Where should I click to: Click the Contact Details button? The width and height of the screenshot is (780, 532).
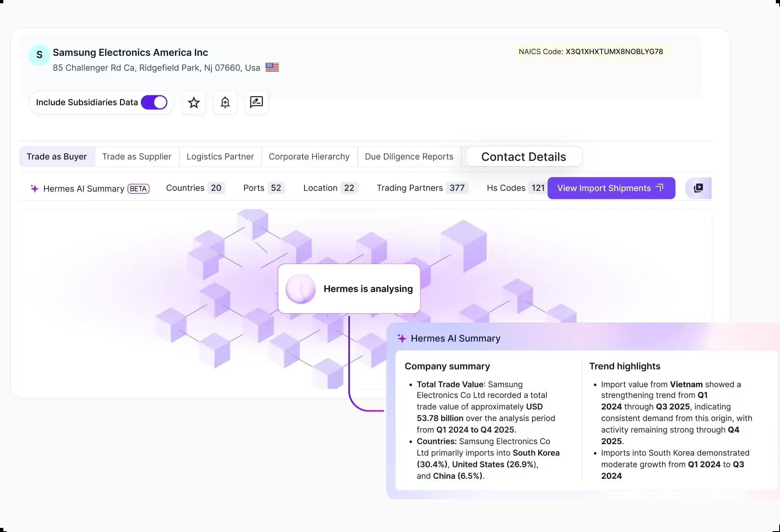(523, 157)
